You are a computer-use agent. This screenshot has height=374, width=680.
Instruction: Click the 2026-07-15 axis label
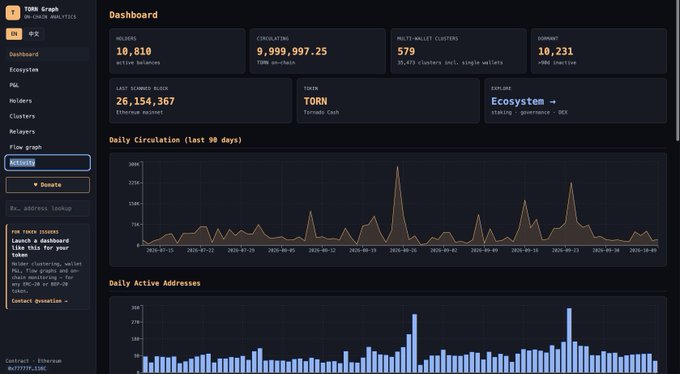tap(160, 251)
